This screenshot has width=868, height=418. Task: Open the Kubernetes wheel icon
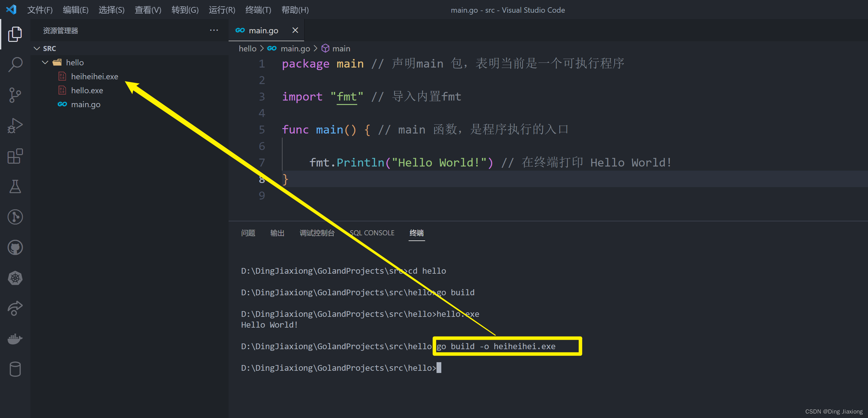point(15,278)
